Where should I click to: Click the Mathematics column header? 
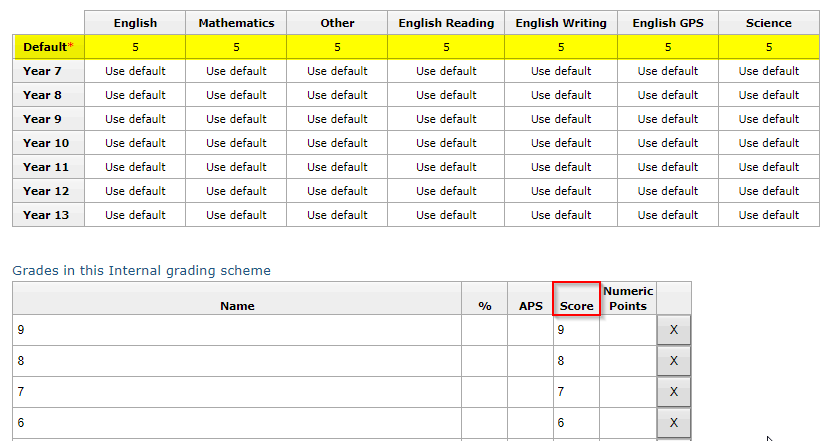click(x=236, y=23)
